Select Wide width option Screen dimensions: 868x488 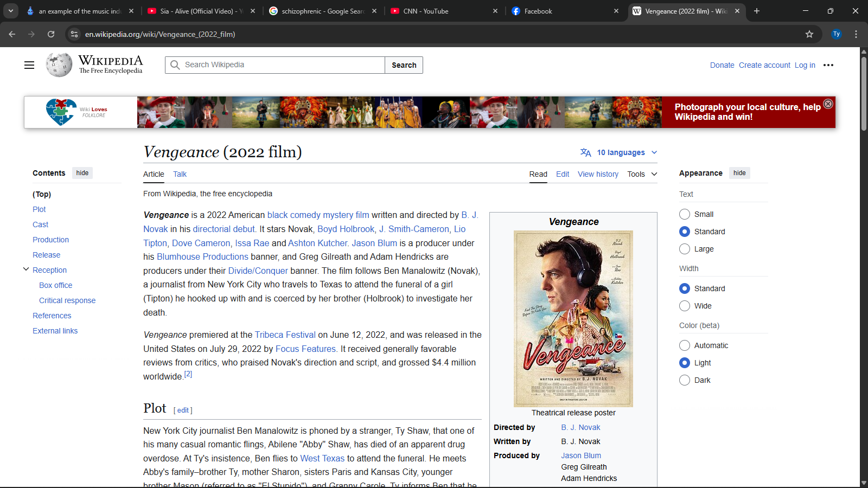click(685, 306)
